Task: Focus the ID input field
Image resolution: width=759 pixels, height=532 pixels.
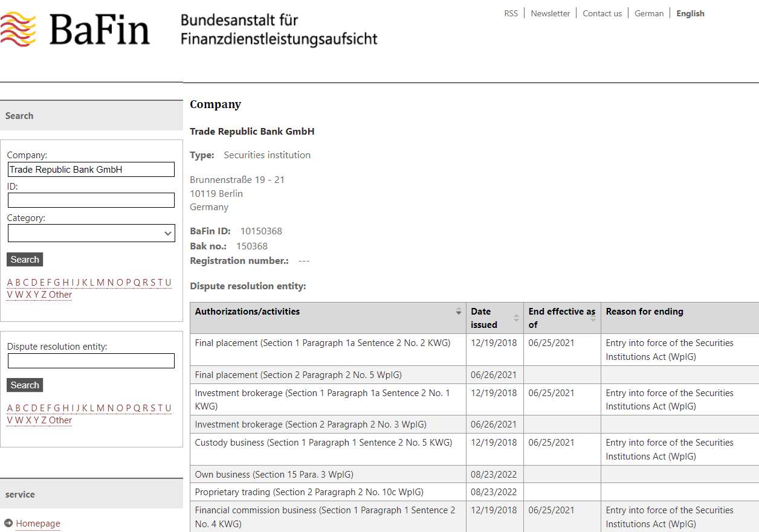Action: coord(91,200)
